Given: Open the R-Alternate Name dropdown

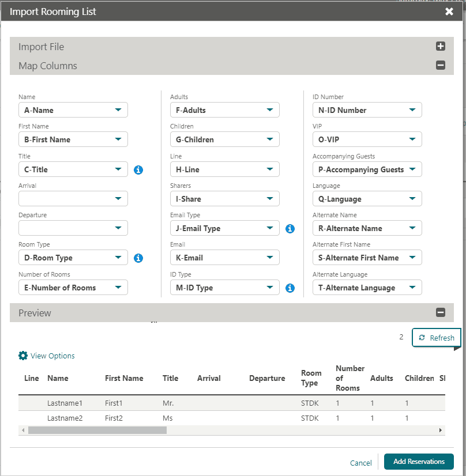Looking at the screenshot, I should tap(367, 228).
